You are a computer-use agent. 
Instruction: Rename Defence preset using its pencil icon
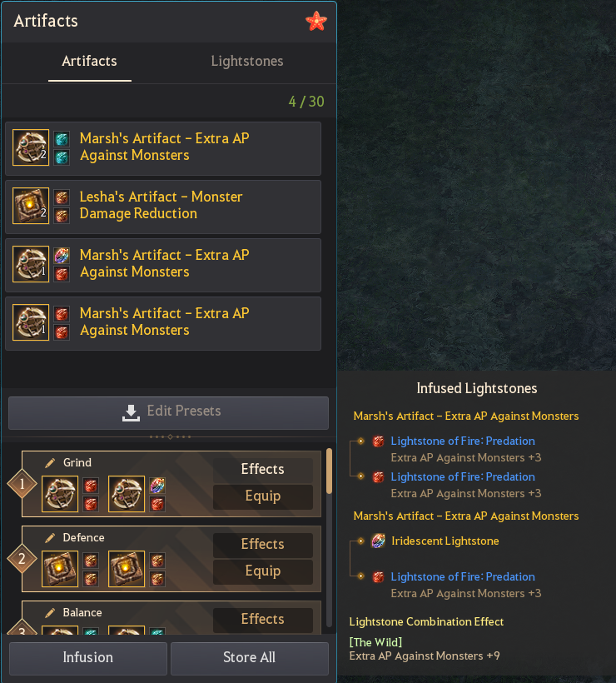click(x=50, y=537)
